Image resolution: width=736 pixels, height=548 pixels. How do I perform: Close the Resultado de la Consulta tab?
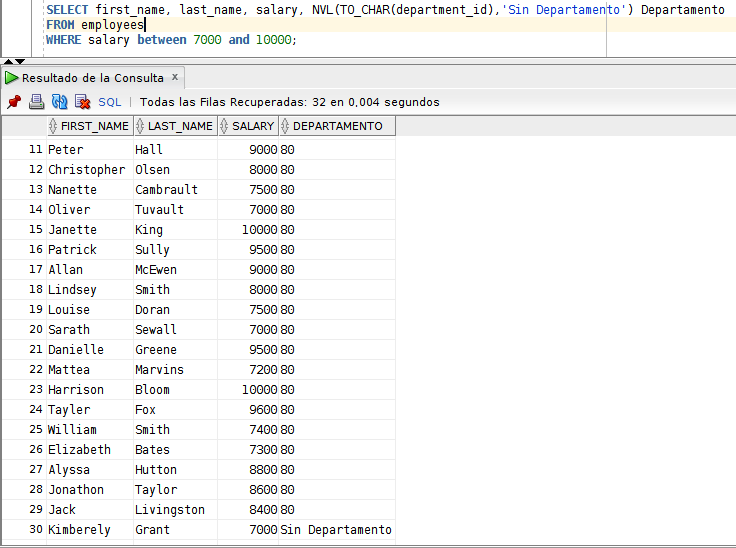(175, 77)
